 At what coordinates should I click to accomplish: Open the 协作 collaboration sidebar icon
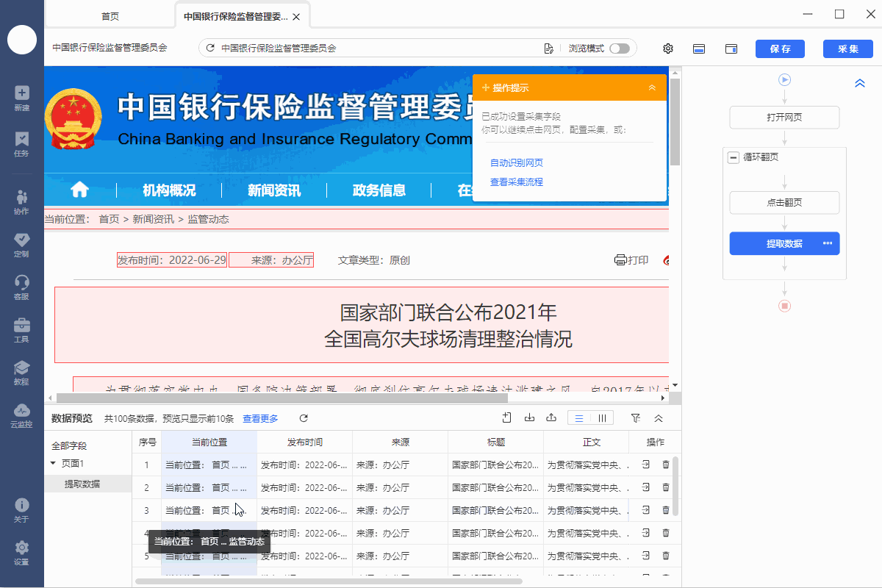[x=22, y=201]
